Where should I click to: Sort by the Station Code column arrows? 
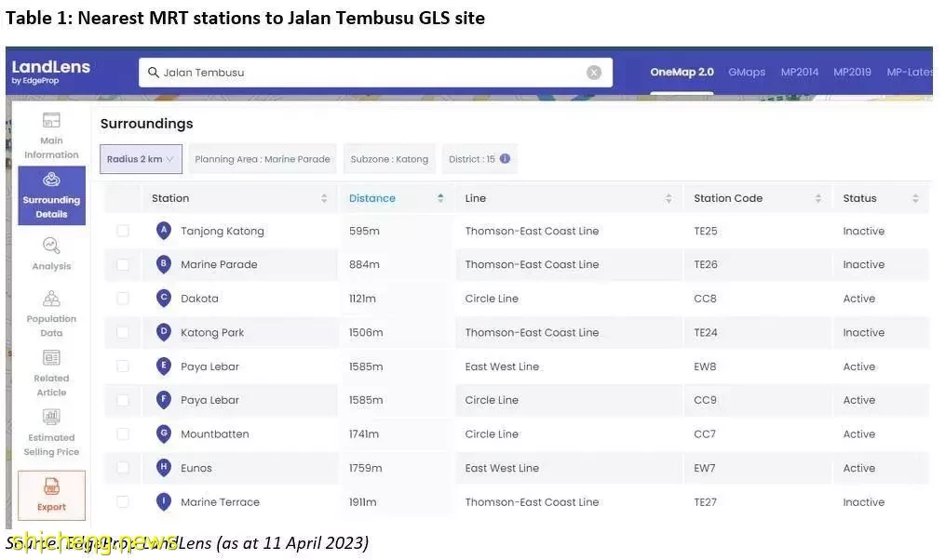(x=817, y=198)
